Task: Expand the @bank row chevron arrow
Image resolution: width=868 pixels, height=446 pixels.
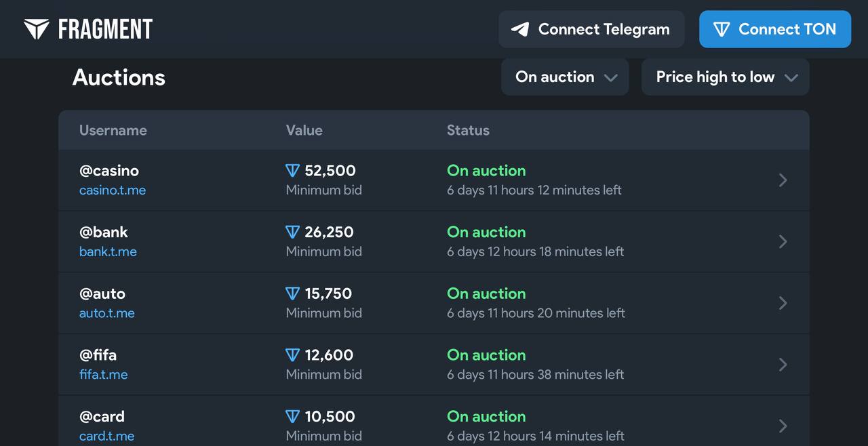Action: 783,241
